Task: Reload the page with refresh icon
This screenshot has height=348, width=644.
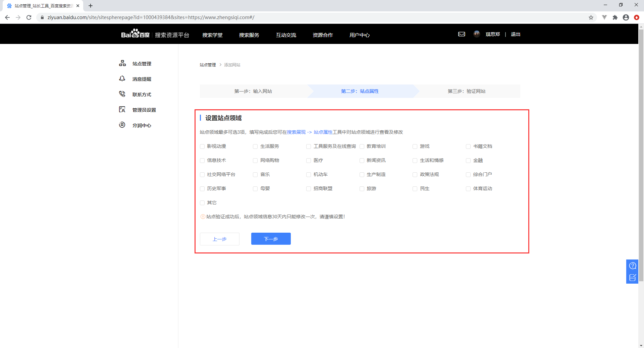Action: click(x=29, y=17)
